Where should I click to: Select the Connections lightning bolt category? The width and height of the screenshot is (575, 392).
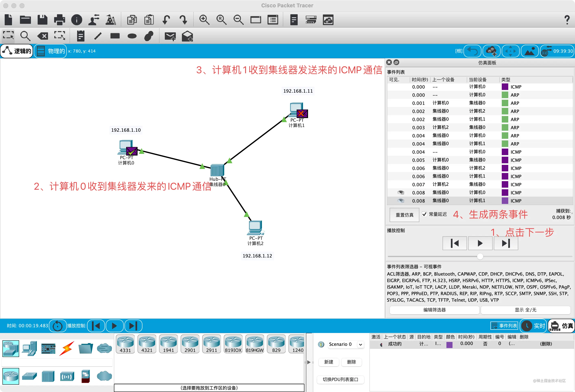pos(67,348)
